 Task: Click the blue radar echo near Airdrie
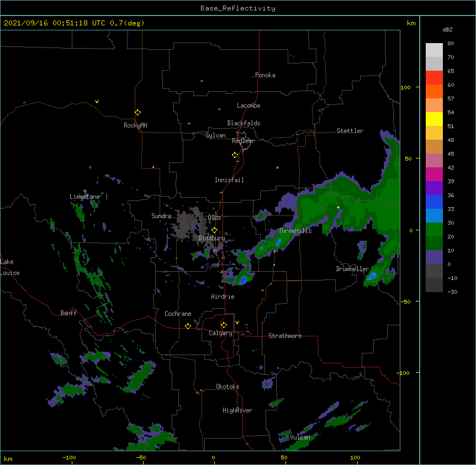[x=243, y=280]
